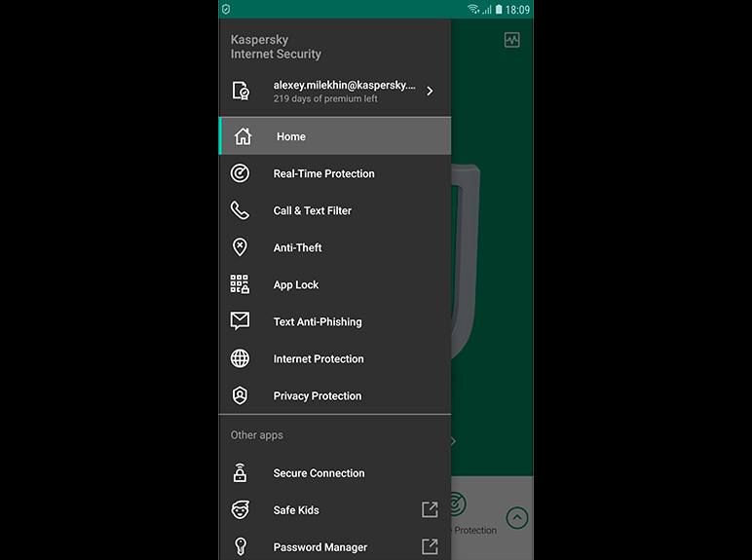Click the Anti-Theft location pin icon
The height and width of the screenshot is (560, 752).
240,247
